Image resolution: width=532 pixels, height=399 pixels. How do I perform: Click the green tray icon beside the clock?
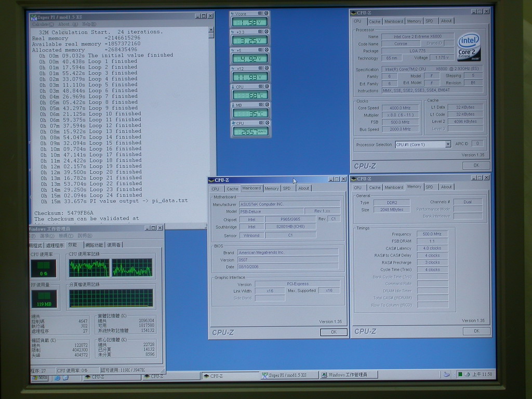point(460,374)
